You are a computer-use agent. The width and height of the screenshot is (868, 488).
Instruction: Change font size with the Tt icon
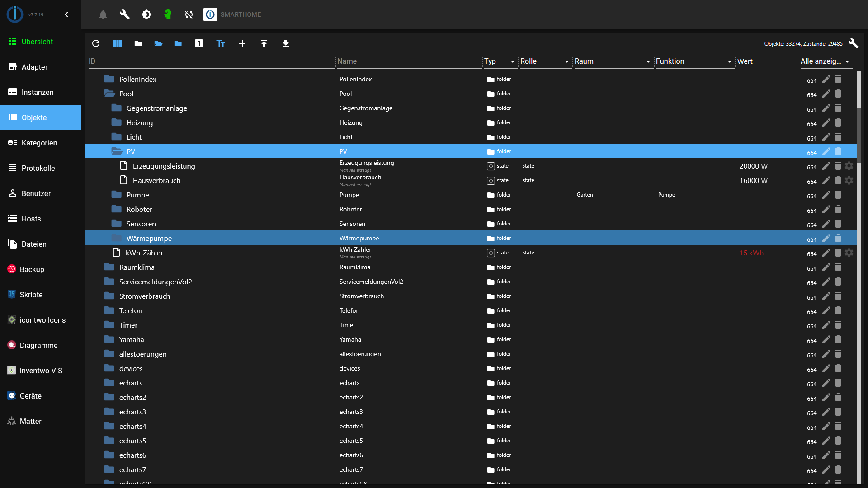[x=221, y=43]
